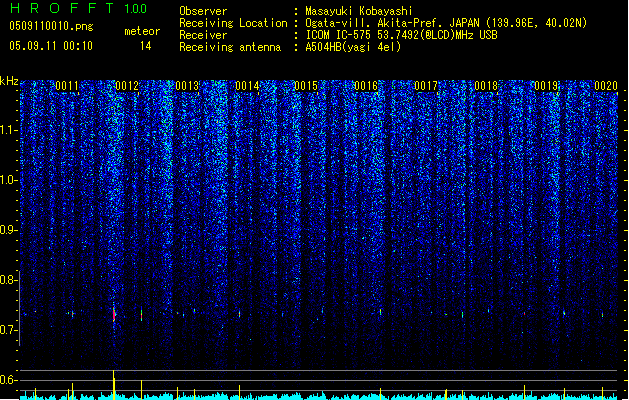Click the 0016 time marker
This screenshot has width=629, height=400.
pyautogui.click(x=366, y=86)
